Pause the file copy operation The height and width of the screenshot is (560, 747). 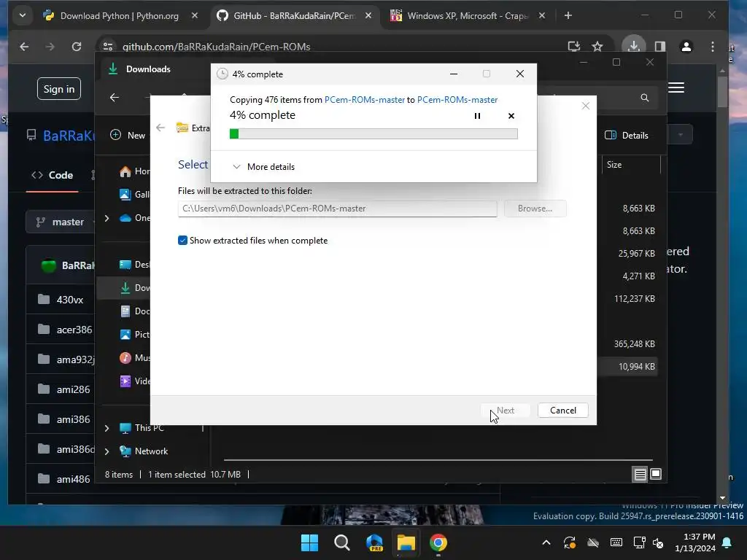pyautogui.click(x=477, y=116)
